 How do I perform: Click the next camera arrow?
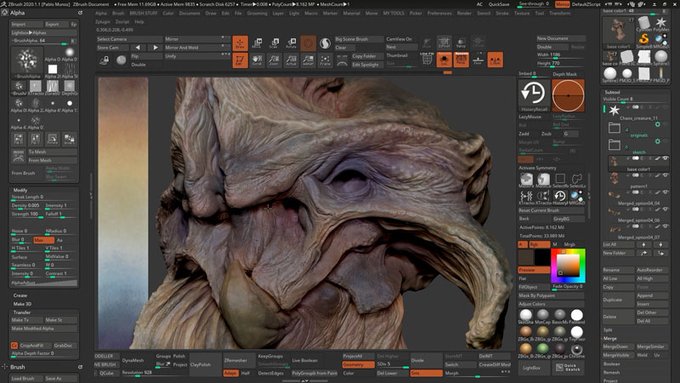pos(155,47)
